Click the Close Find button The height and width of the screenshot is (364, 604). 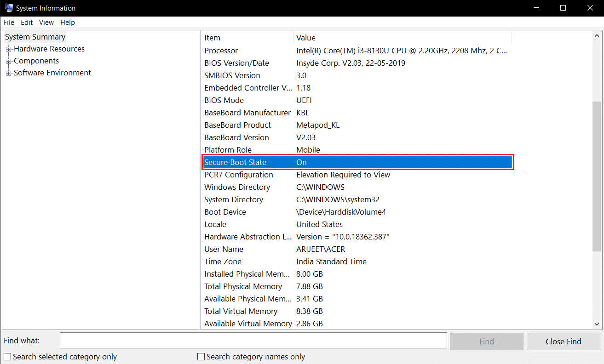pyautogui.click(x=564, y=341)
